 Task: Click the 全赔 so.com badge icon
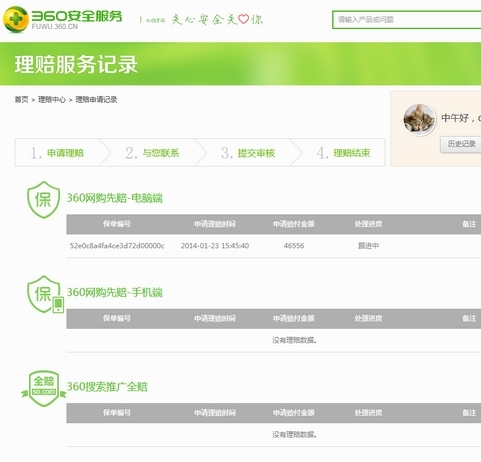point(44,388)
